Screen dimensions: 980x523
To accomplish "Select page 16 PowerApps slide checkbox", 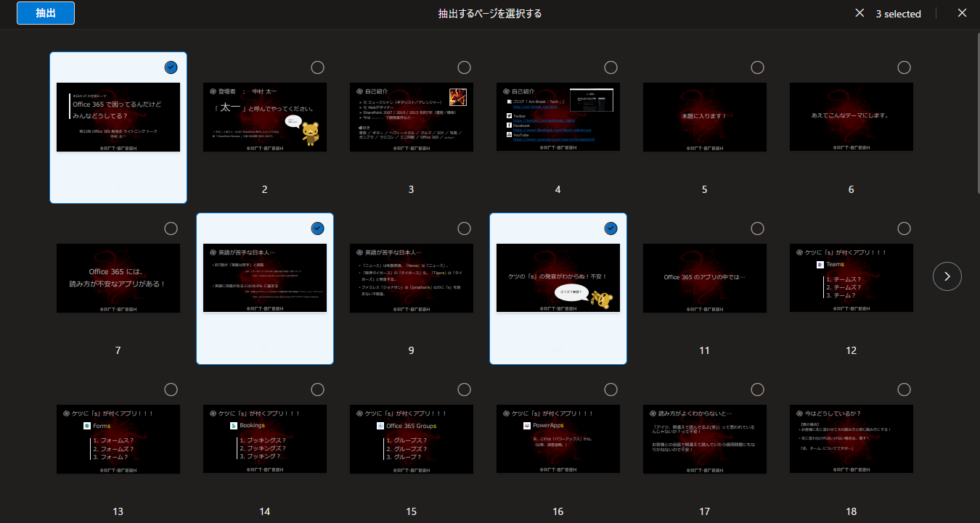I will tap(611, 390).
